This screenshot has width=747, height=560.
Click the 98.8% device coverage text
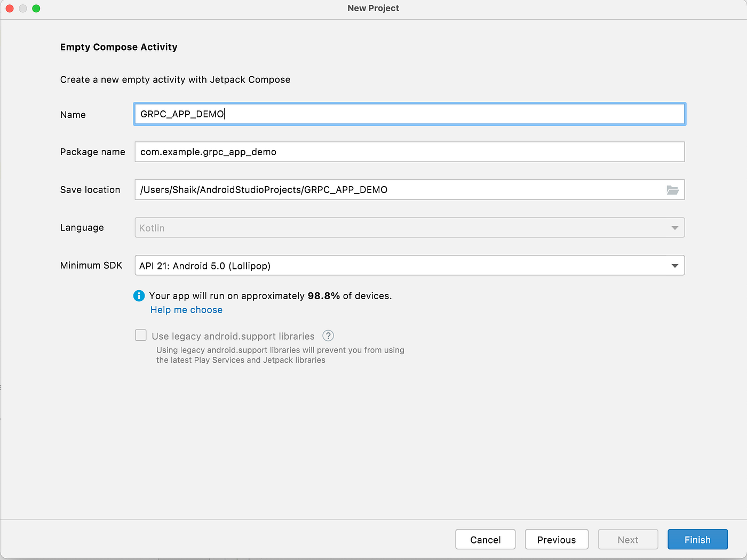(323, 296)
